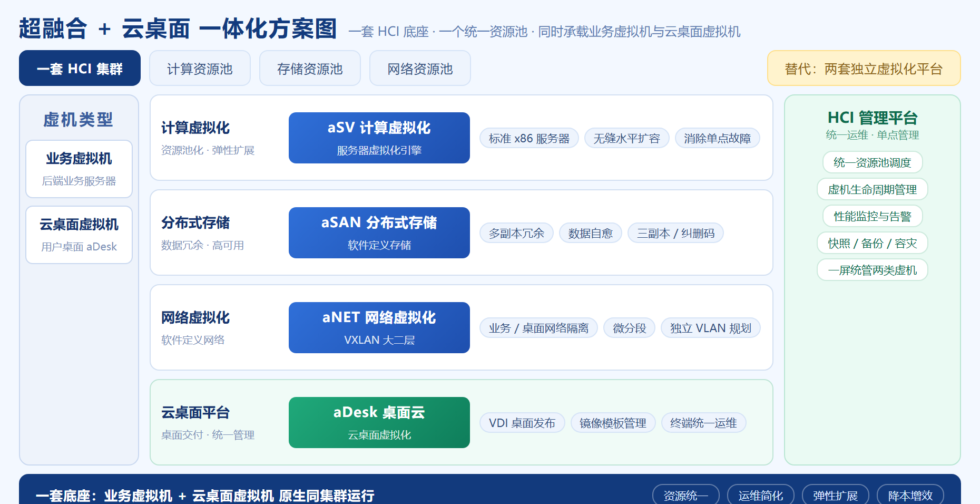Click the 性能监控与告警 pill
Screen dimensions: 980x504
coord(873,216)
